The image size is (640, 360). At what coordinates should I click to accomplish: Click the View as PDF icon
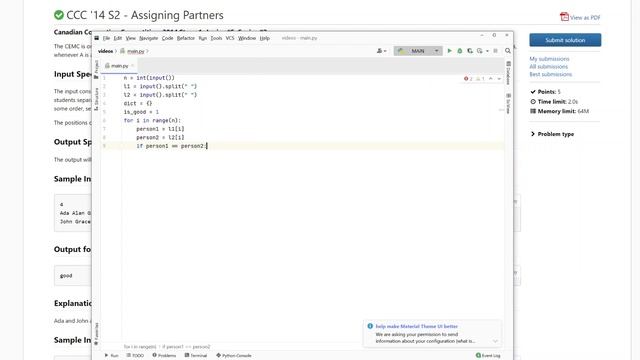[564, 17]
